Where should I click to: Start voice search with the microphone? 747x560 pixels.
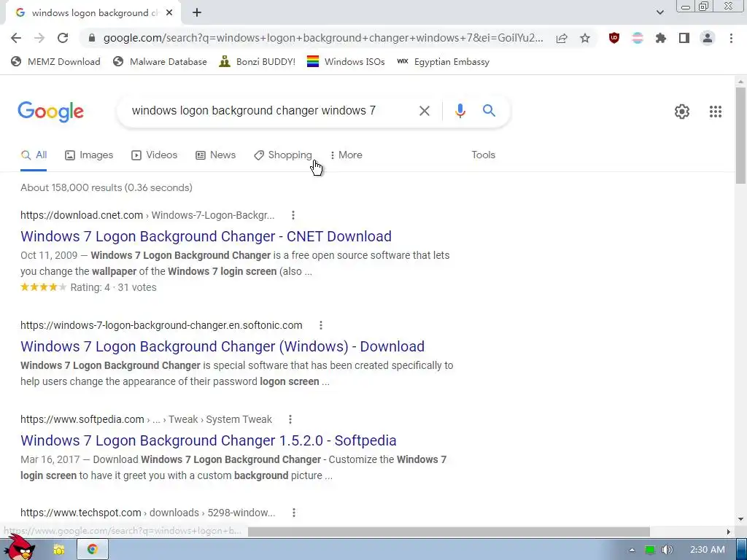coord(460,111)
